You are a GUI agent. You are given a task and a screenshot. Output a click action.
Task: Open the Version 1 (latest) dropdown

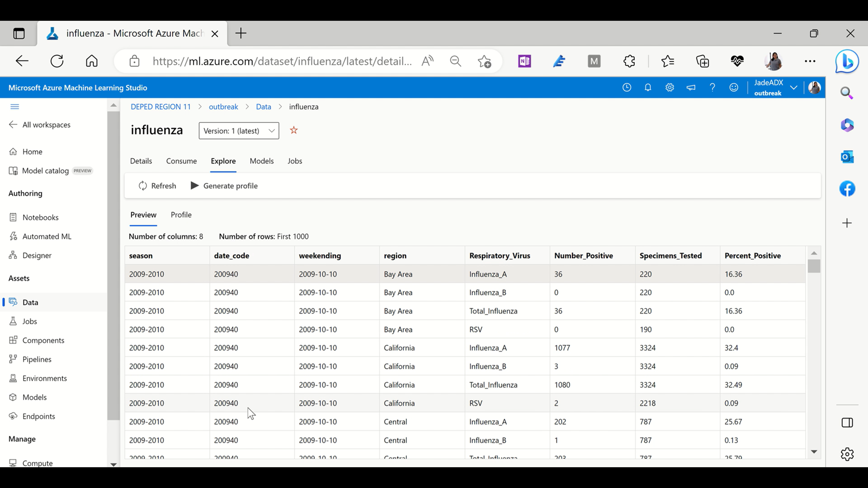coord(238,131)
